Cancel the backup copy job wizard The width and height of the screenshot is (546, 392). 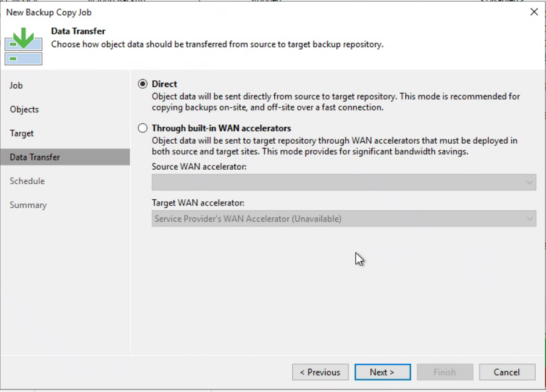click(507, 372)
